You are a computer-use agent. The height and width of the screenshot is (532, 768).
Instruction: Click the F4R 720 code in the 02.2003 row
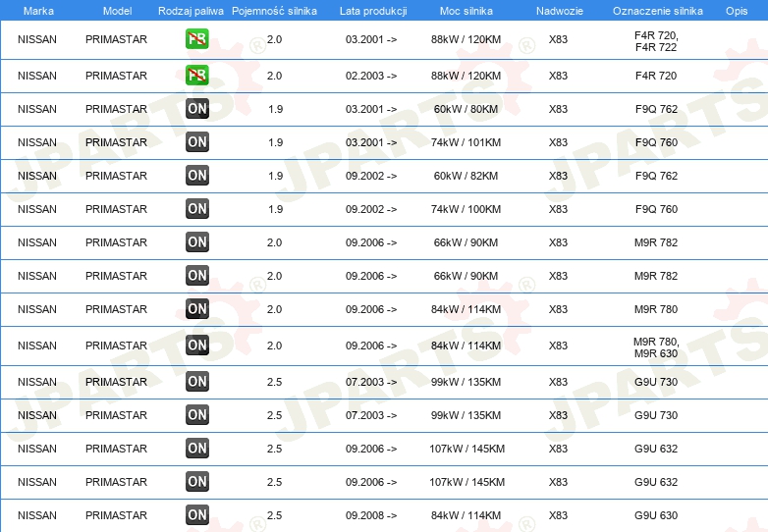(x=656, y=76)
